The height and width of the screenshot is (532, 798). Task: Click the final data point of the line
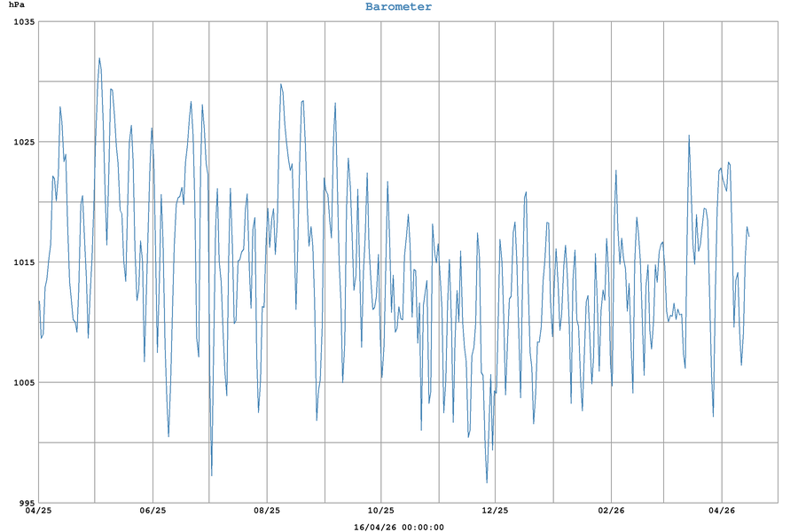click(x=749, y=237)
